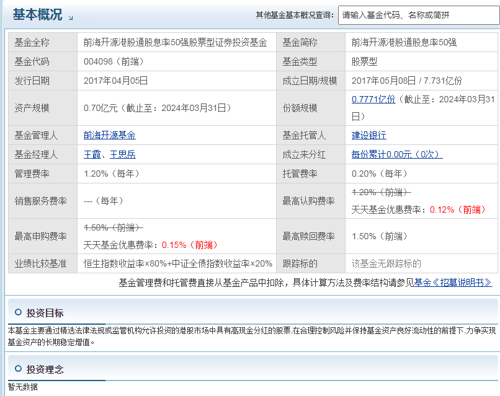Click the benchmark text 恒生指数收益率×80%+中证全债指数收益率×20%
The width and height of the screenshot is (500, 396).
pos(178,264)
